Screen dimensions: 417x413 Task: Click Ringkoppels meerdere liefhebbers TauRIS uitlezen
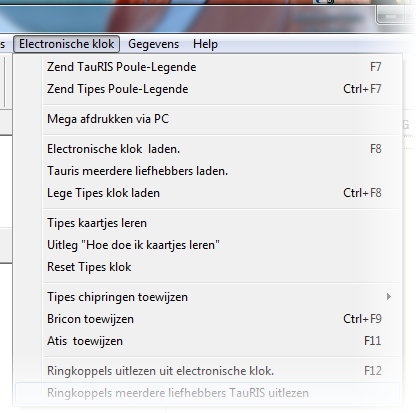coord(207,393)
